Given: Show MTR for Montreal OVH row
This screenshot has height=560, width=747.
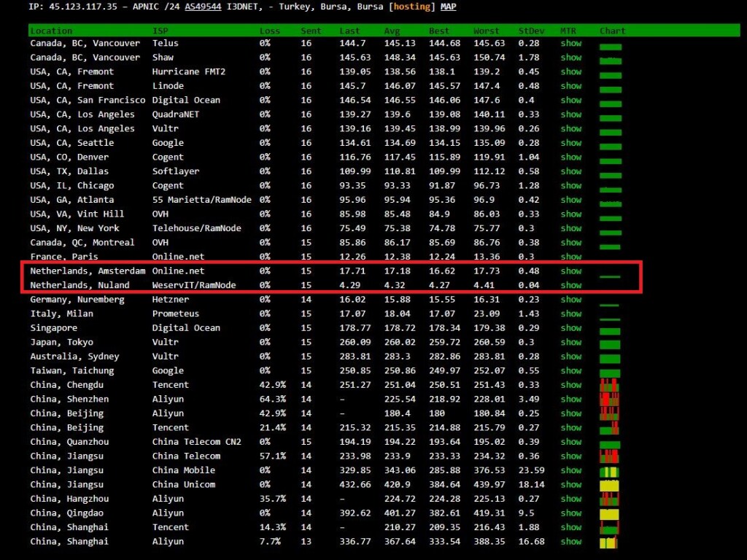Looking at the screenshot, I should coord(570,243).
